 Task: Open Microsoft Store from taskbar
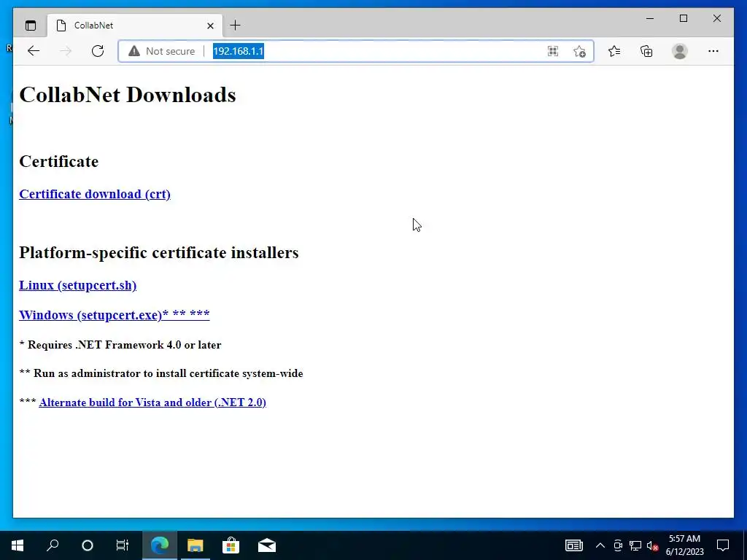pos(231,545)
